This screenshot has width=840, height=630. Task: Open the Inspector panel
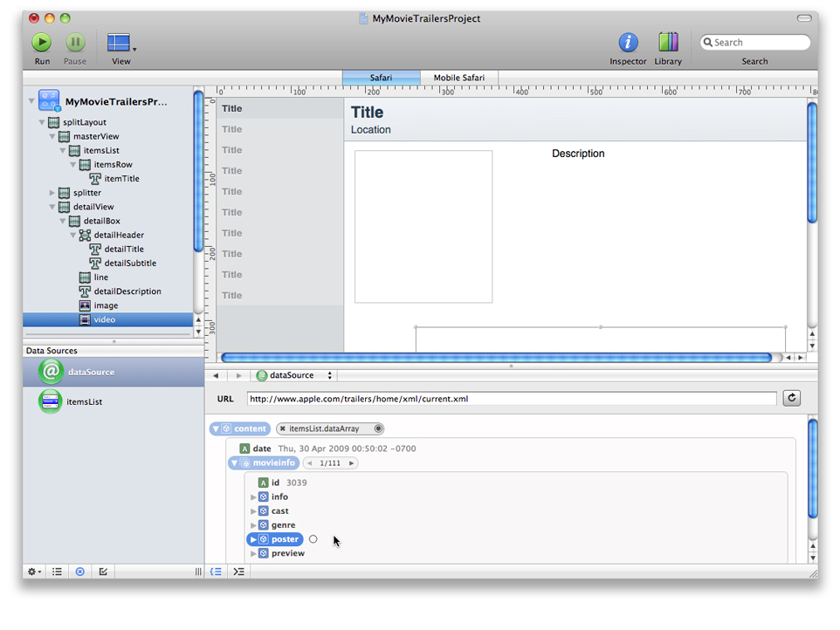click(628, 43)
